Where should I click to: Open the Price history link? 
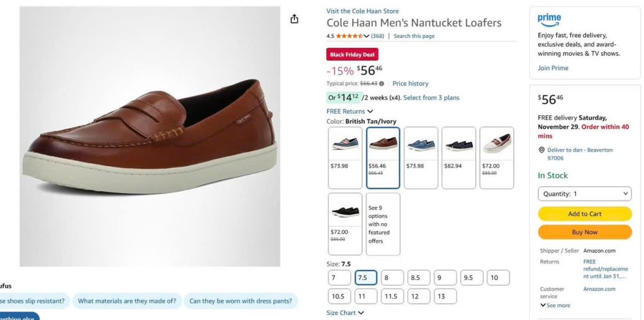pos(410,84)
